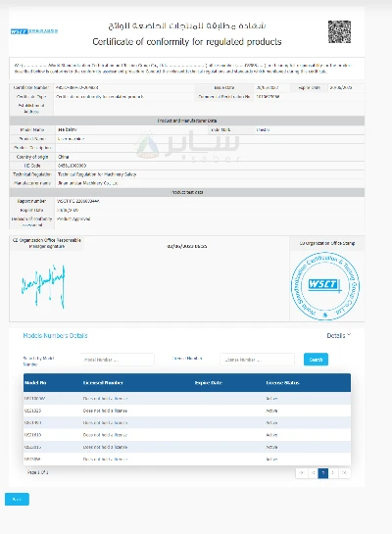Go to the previous page arrow
Screen dimensions: 392x534
313,472
